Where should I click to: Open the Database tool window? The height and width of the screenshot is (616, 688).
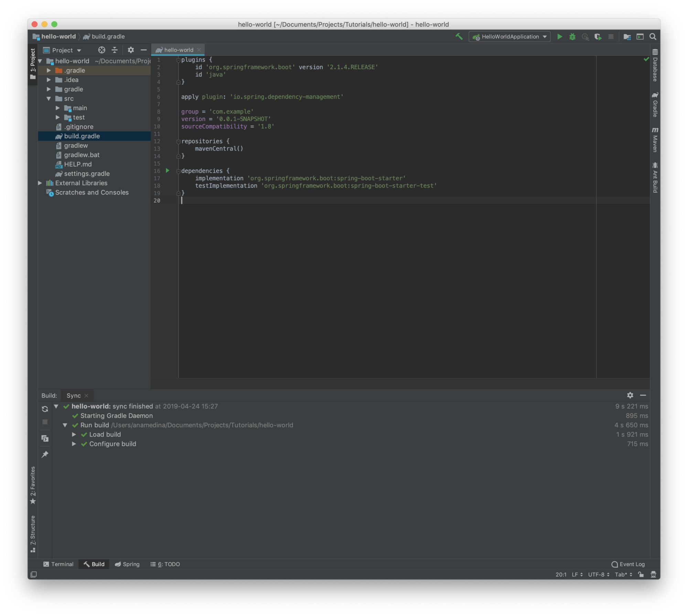click(x=655, y=65)
